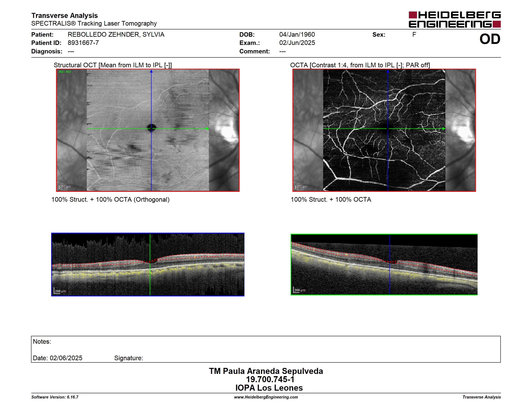Select the blue-framed orthogonal B-scan image

point(148,264)
